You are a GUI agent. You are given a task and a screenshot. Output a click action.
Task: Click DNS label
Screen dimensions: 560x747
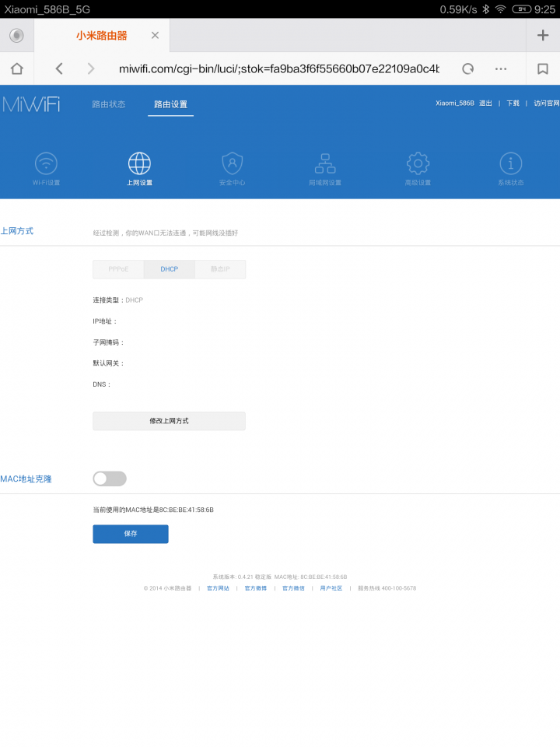(x=101, y=384)
